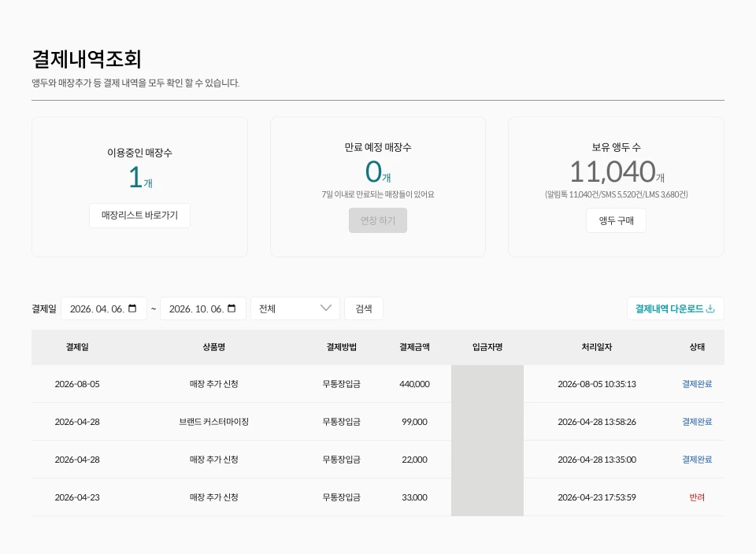Select payment date 2026-08-05 cell

77,384
